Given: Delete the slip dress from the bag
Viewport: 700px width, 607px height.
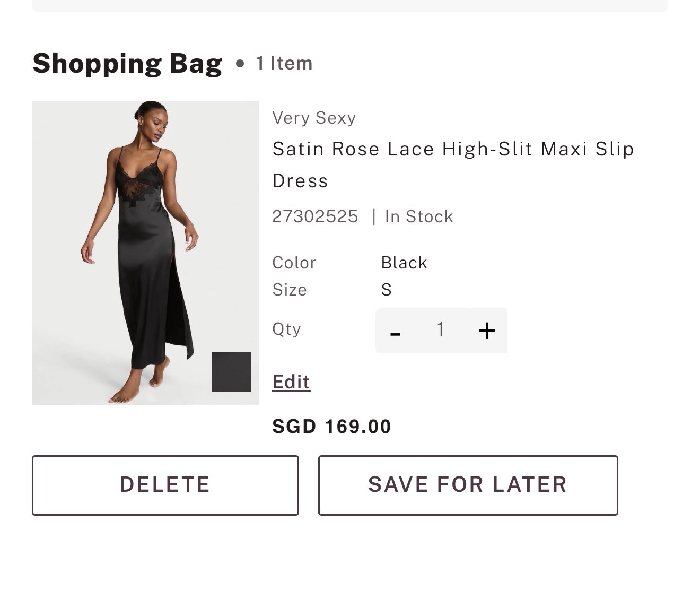Looking at the screenshot, I should click(165, 485).
